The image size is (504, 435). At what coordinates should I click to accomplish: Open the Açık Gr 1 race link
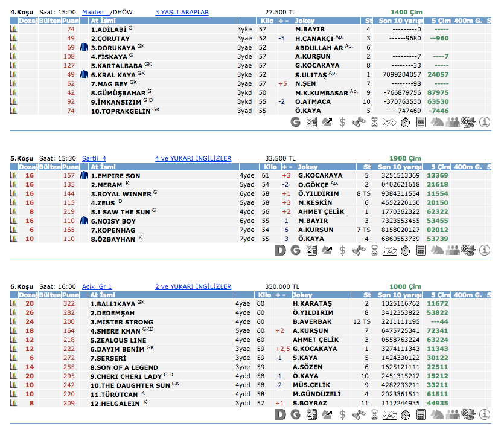point(97,286)
